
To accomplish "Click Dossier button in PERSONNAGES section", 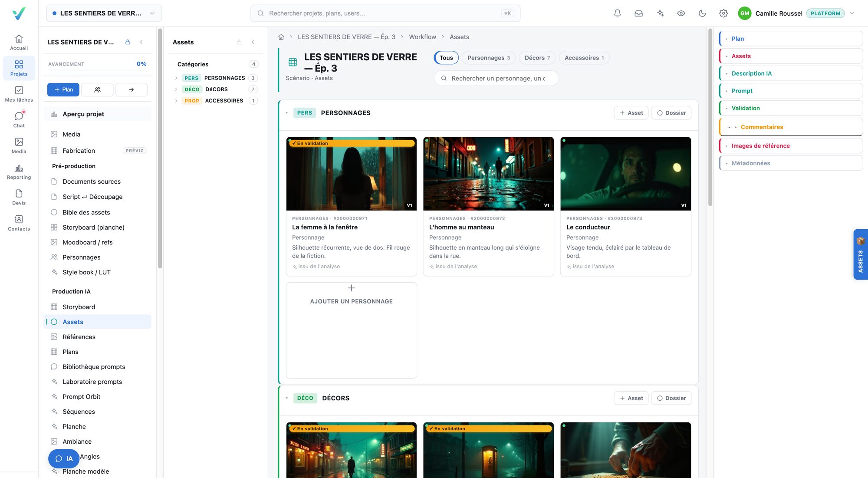I will (671, 113).
